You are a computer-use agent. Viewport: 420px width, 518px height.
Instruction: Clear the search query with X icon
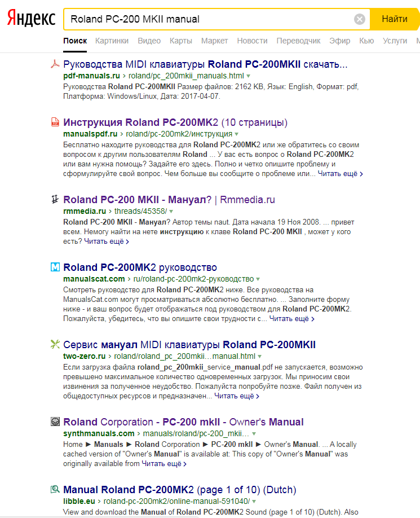pyautogui.click(x=360, y=19)
